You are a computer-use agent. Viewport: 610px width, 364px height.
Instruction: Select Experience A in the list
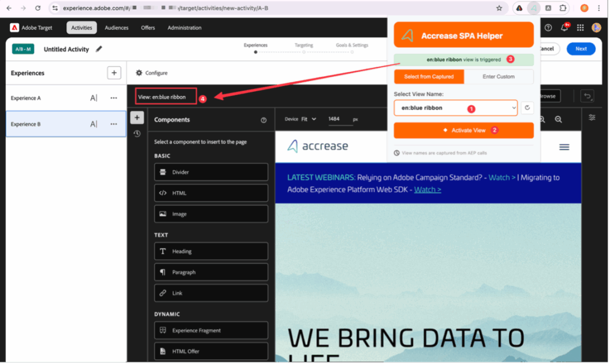[x=66, y=98]
